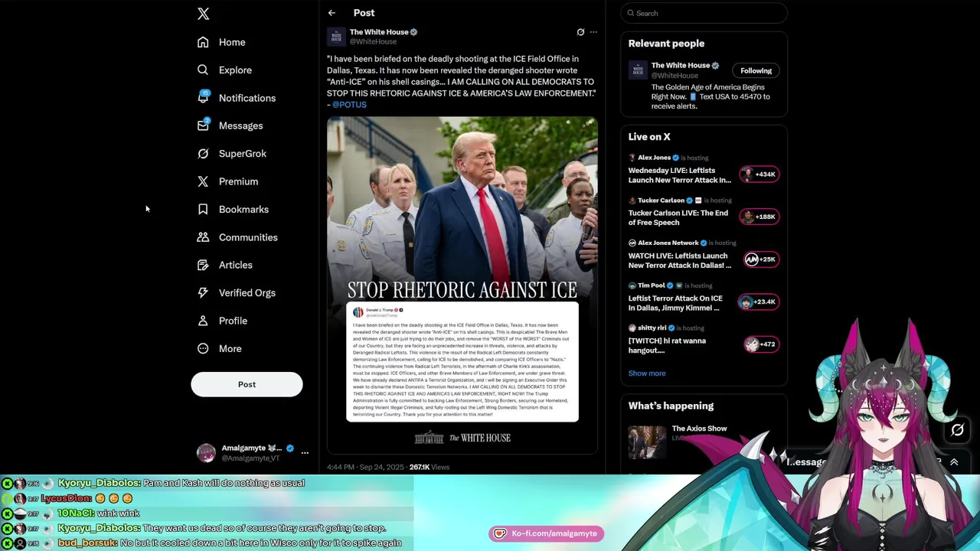Click the X logo icon
This screenshot has width=980, height=551.
tap(203, 14)
